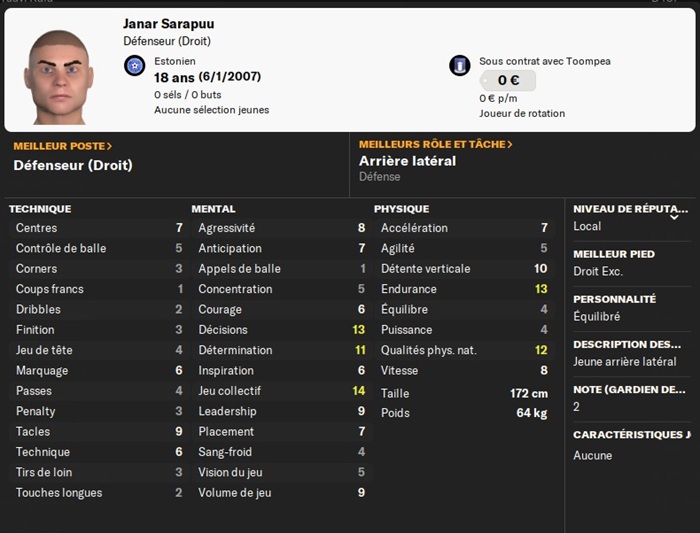Open the Meilleur Poste link
This screenshot has width=700, height=533.
click(63, 145)
